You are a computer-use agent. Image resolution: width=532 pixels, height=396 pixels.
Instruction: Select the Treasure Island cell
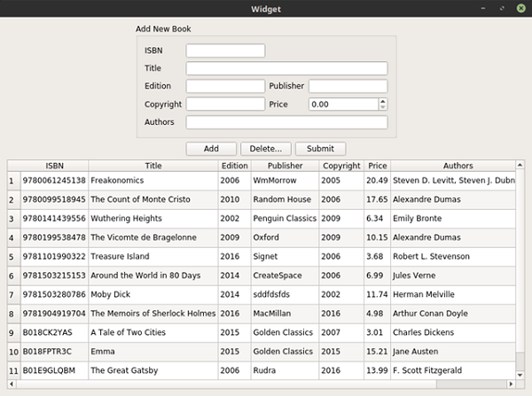[153, 257]
